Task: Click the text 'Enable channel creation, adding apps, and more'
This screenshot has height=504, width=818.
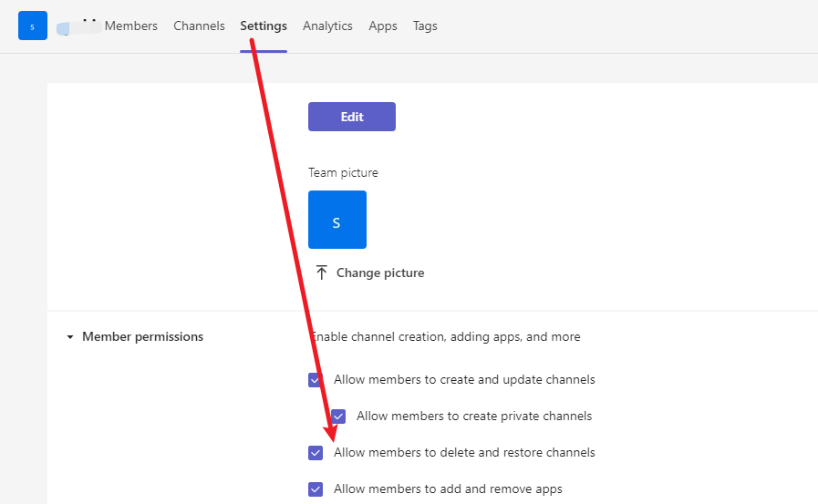Action: [x=445, y=336]
